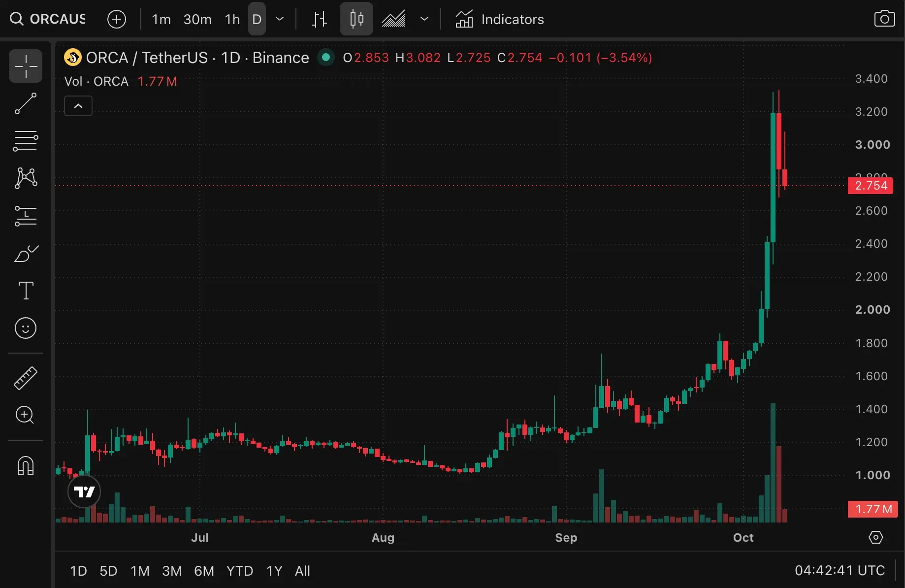Switch to the bars chart type
The width and height of the screenshot is (905, 588).
coord(320,19)
